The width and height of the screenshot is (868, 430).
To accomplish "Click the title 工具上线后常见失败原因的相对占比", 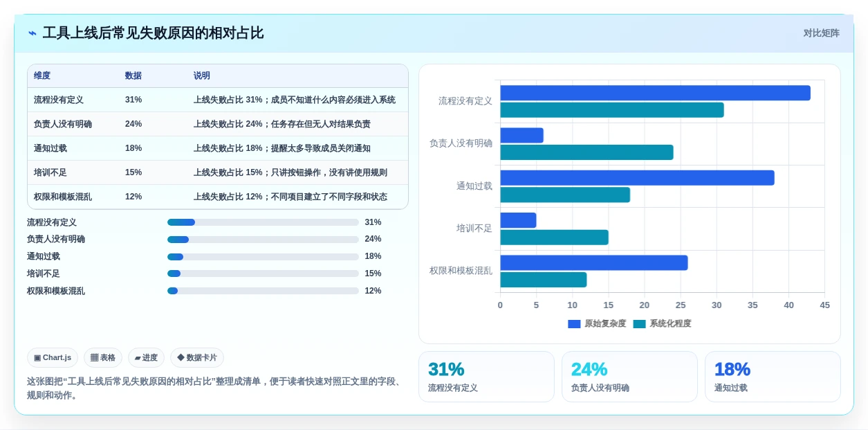I will pyautogui.click(x=153, y=33).
